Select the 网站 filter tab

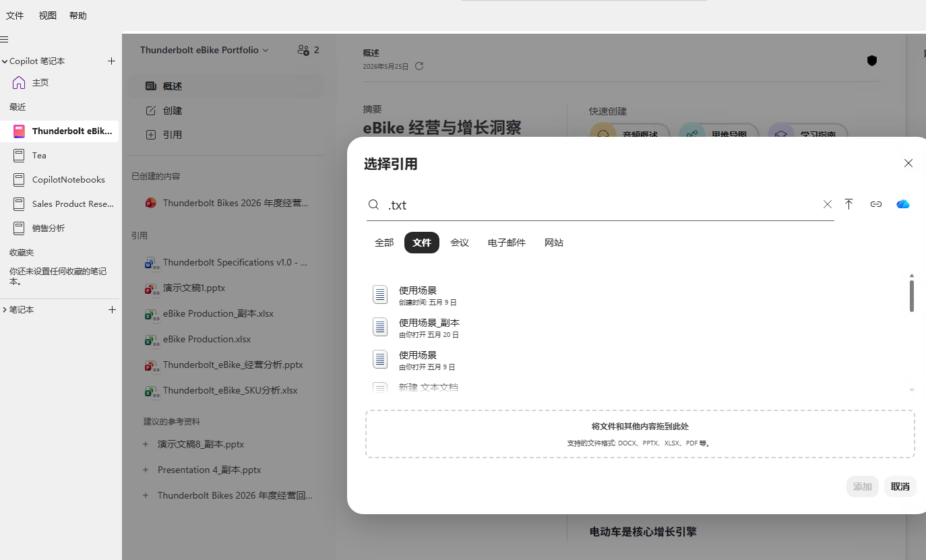click(x=554, y=243)
